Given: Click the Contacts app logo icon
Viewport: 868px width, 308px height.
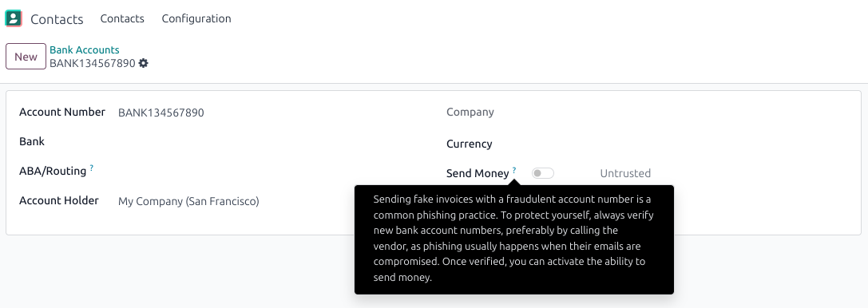Looking at the screenshot, I should pos(14,19).
